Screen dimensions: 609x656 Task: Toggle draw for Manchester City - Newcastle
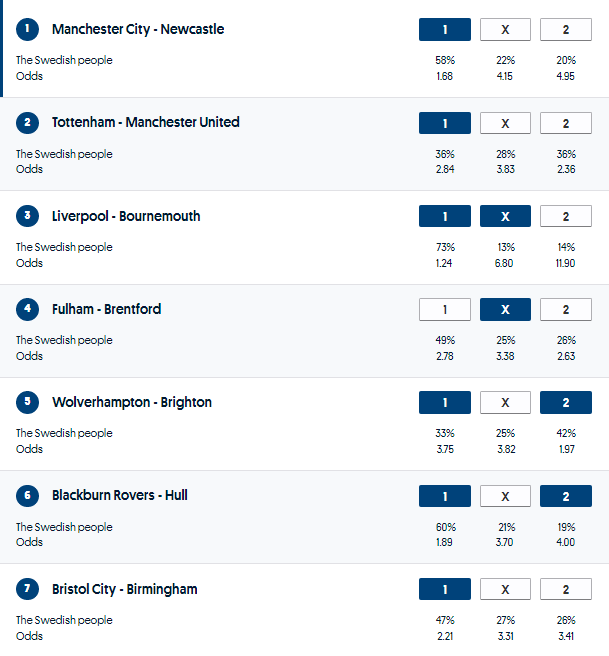click(505, 30)
